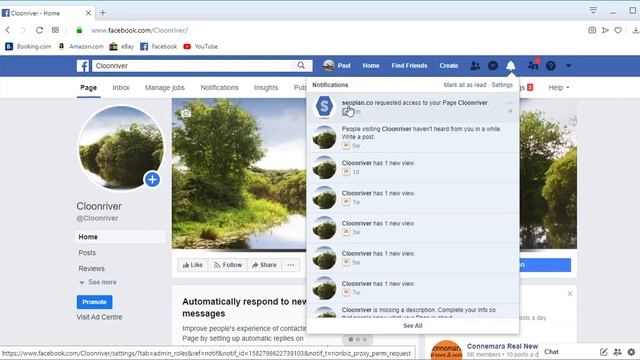The height and width of the screenshot is (360, 640).
Task: Click options dots on seoplan.co notification
Action: coord(509,103)
